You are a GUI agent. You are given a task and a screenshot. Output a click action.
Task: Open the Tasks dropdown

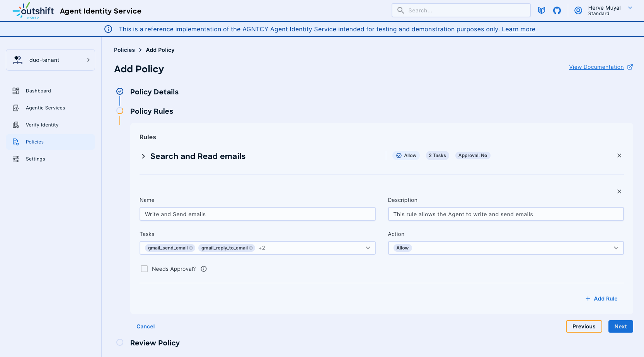(x=368, y=248)
